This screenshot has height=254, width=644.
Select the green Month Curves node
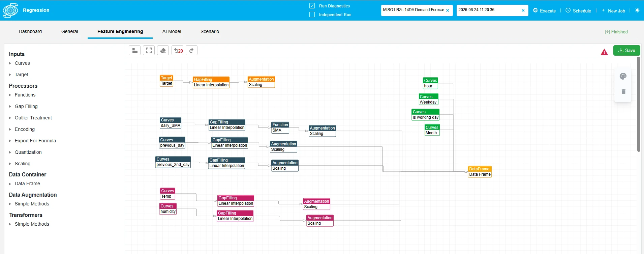[x=432, y=130]
